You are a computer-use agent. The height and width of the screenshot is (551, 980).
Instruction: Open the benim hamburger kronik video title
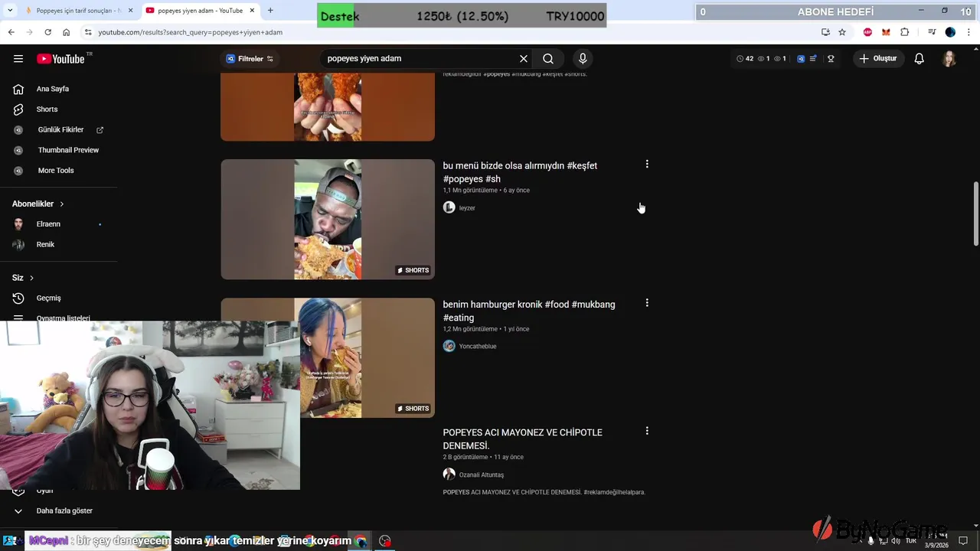tap(529, 311)
